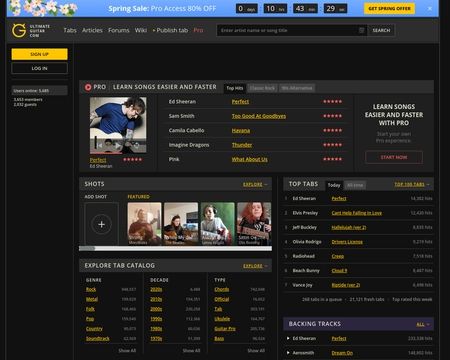The height and width of the screenshot is (360, 450).
Task: Expand Shots via EXPLORE link
Action: click(255, 184)
